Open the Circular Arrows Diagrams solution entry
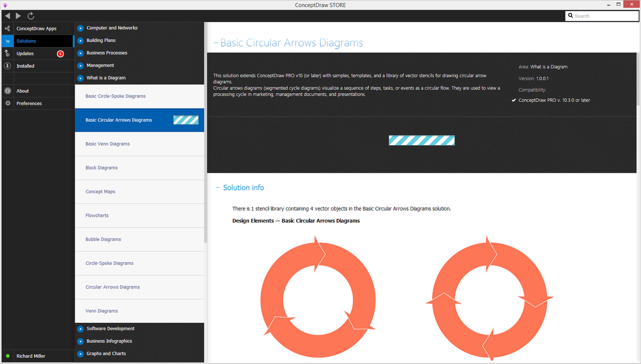Screen dimensions: 641x364 [140, 287]
